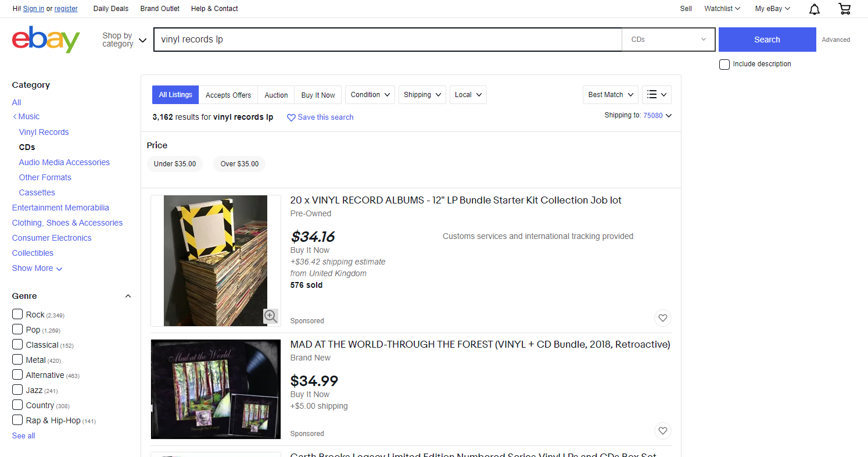Open the notifications bell icon

[815, 9]
